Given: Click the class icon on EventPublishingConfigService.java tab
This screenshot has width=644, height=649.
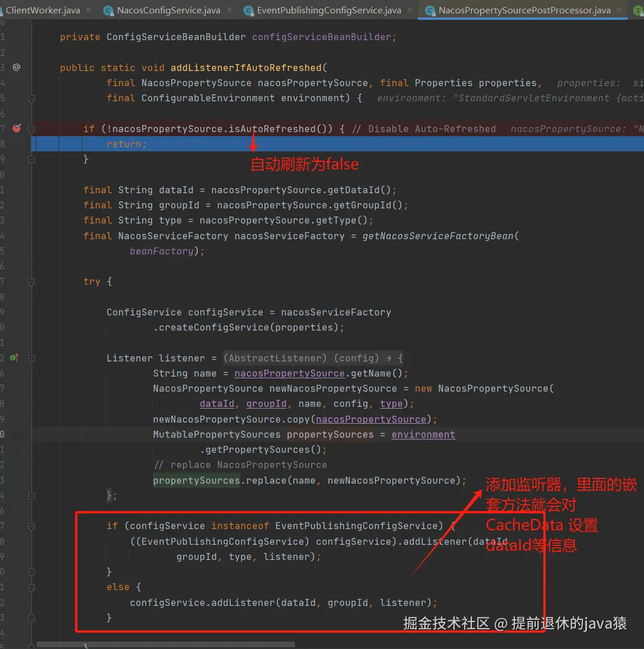Looking at the screenshot, I should click(x=248, y=10).
